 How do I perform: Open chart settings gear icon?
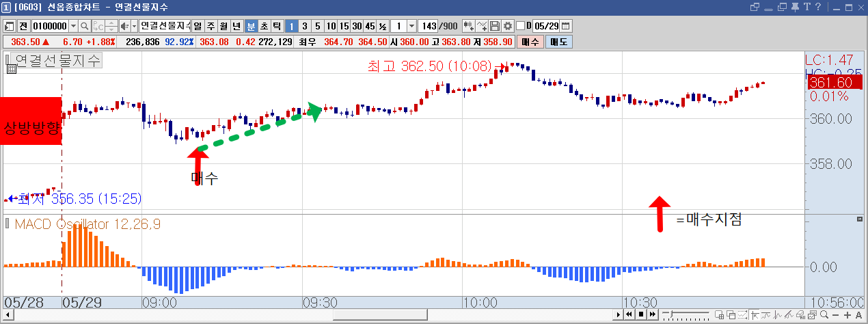coord(508,26)
